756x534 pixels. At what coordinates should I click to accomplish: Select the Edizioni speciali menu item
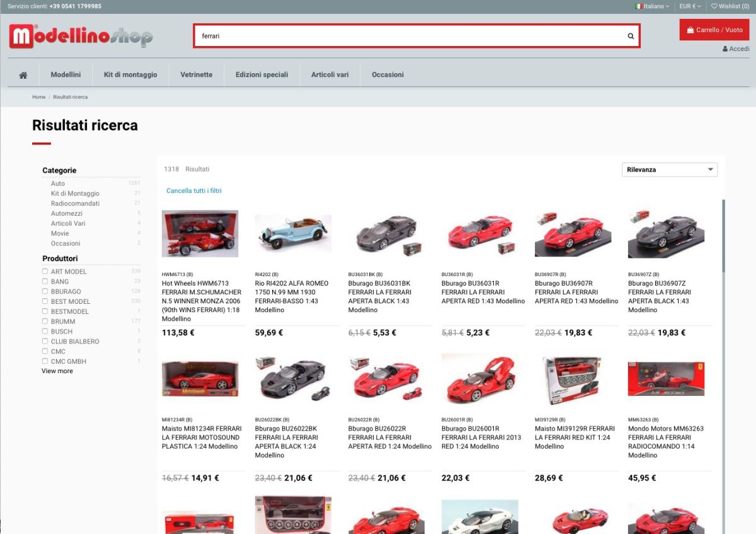click(261, 74)
